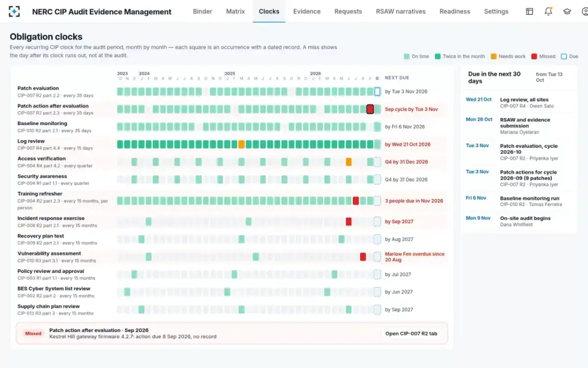588x368 pixels.
Task: Click the Missed badge in the bottom alert
Action: 33,334
